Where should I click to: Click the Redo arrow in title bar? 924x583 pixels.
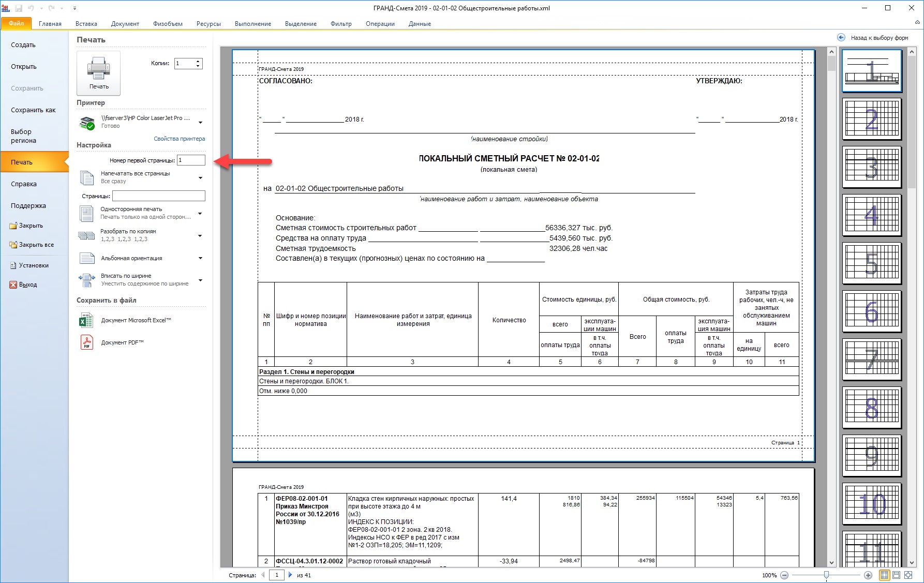coord(51,8)
